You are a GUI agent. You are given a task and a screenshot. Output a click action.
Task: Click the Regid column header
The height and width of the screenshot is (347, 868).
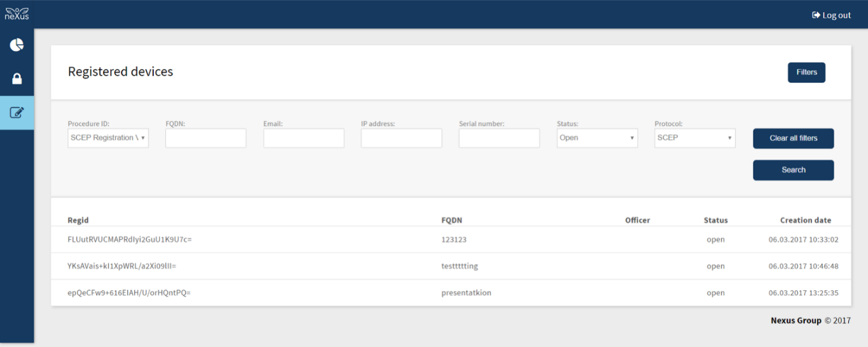[78, 220]
